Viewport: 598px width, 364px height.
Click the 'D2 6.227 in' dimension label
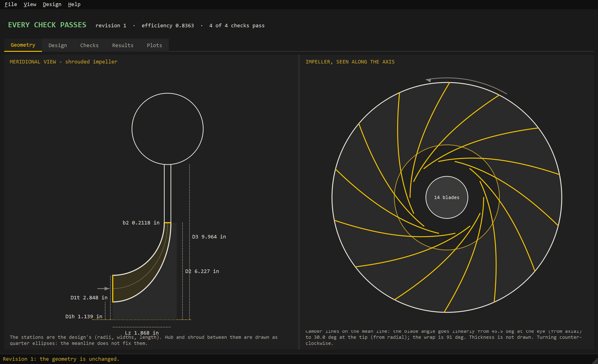pyautogui.click(x=202, y=271)
